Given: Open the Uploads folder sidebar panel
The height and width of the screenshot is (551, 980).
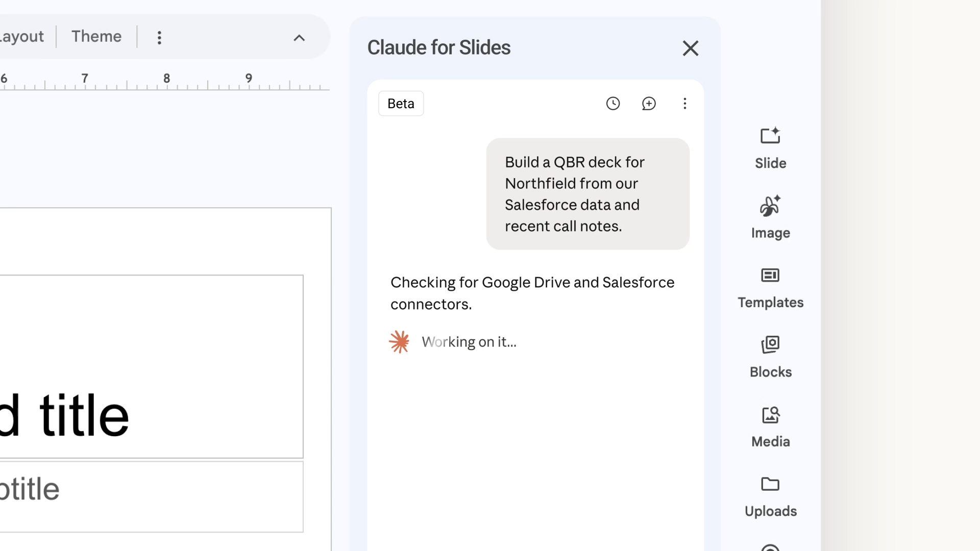Looking at the screenshot, I should point(770,496).
